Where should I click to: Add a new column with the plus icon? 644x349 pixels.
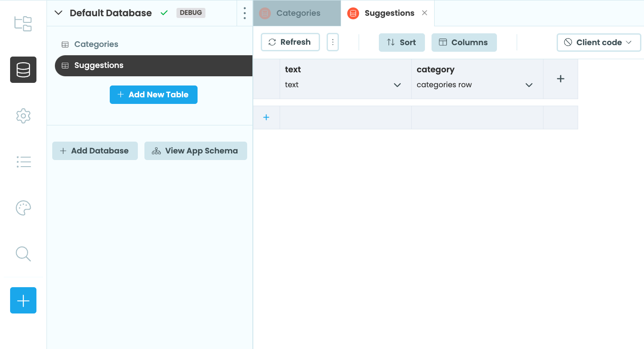561,79
